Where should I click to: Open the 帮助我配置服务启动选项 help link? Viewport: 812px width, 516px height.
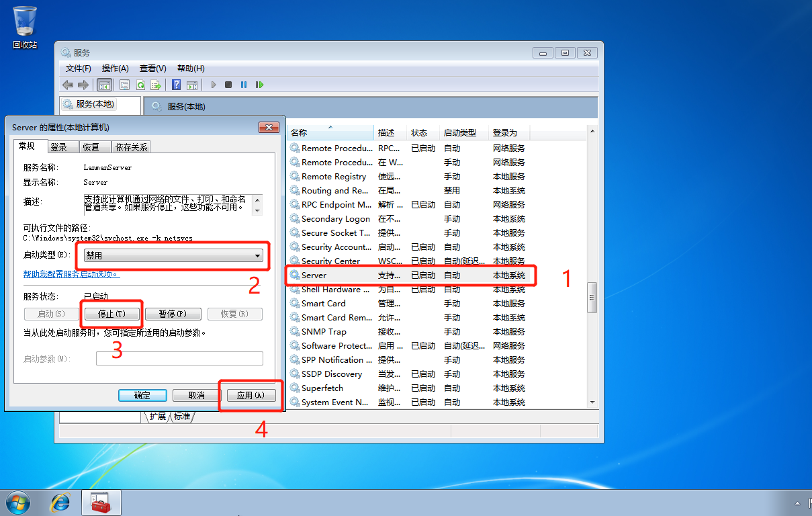tap(72, 274)
